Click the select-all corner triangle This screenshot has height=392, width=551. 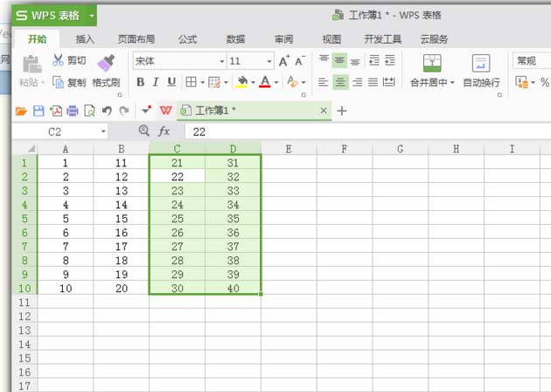31,149
